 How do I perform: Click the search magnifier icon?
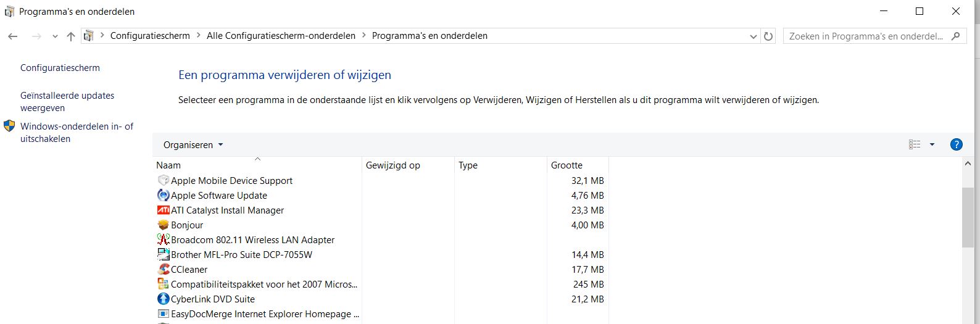[956, 36]
